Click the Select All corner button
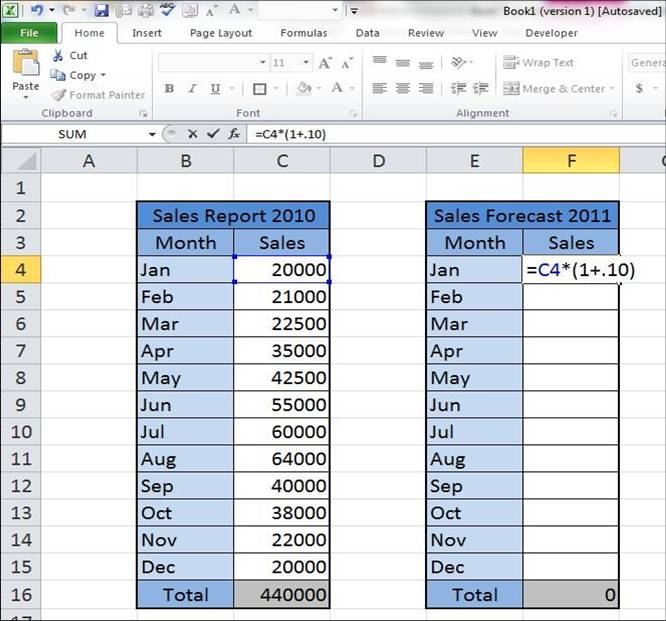Screen dimensions: 666x621 20,161
